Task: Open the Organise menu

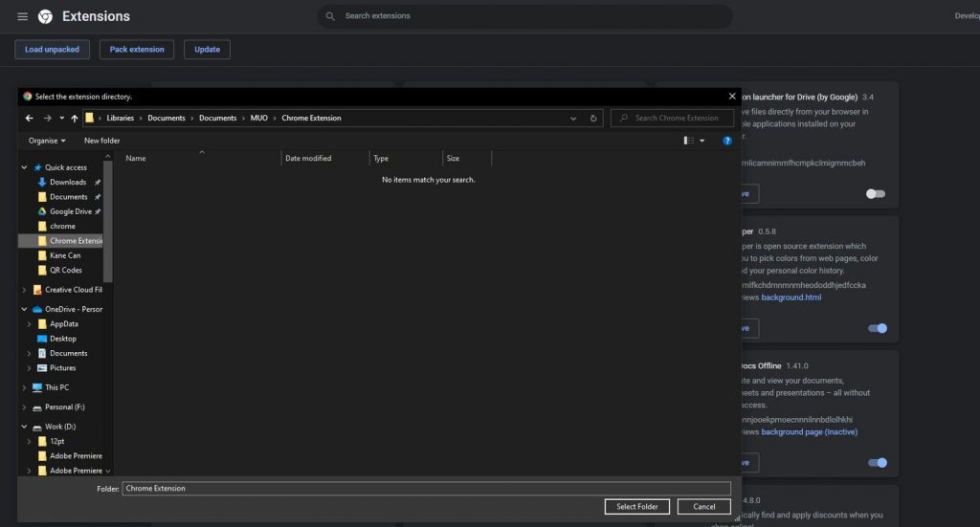Action: (47, 141)
